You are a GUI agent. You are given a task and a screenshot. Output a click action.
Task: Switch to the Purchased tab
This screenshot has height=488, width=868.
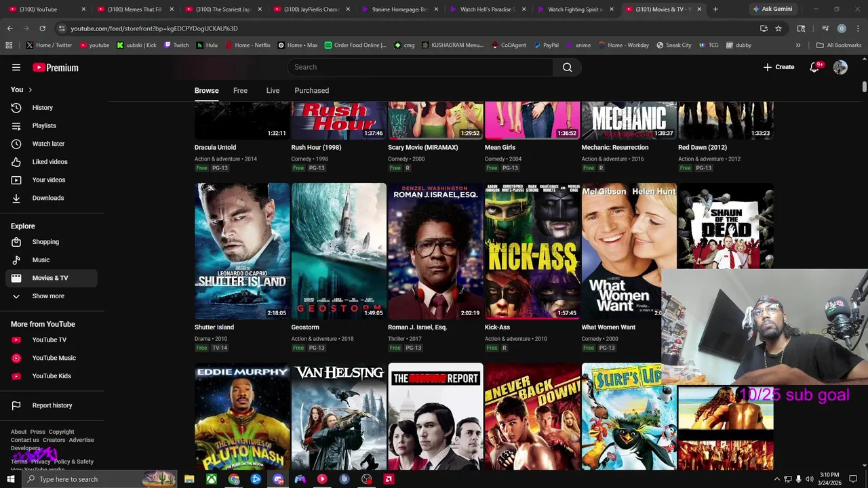point(311,90)
